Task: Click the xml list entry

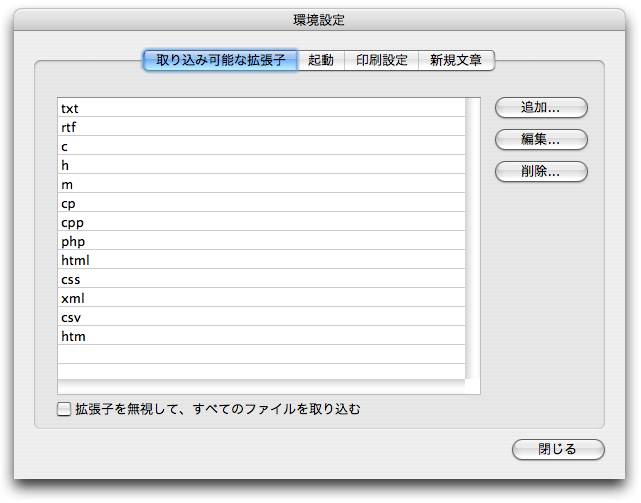Action: 260,298
